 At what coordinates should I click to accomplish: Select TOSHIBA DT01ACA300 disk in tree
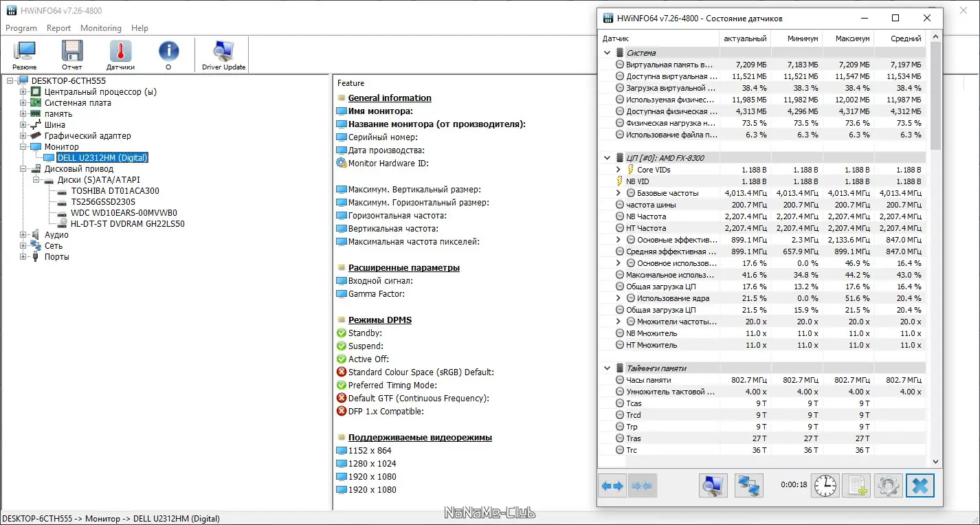pos(115,191)
